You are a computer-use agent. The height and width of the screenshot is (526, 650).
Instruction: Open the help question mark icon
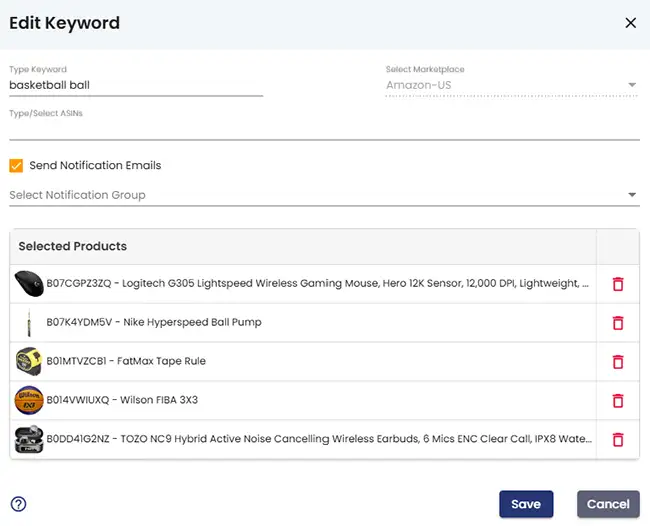[x=18, y=504]
